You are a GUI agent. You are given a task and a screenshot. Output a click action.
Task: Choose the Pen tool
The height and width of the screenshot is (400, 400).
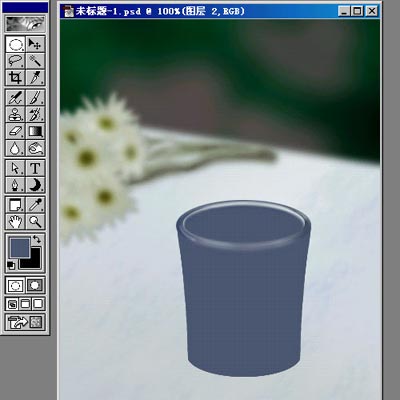15,185
